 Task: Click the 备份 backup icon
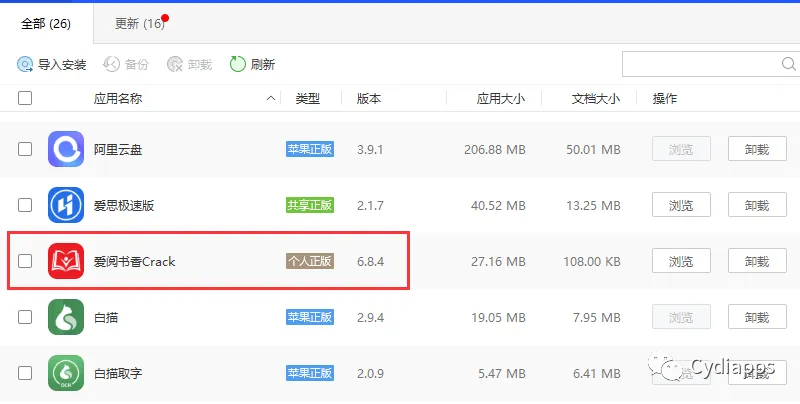point(111,64)
